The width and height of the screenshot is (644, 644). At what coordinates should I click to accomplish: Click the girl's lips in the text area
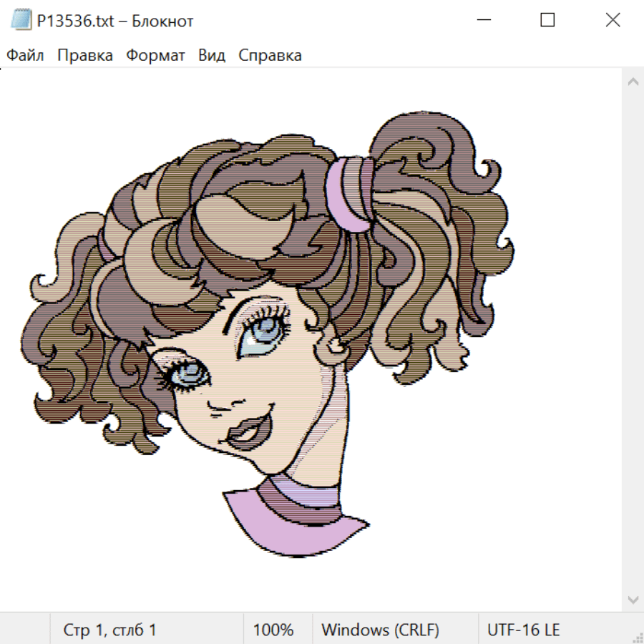(x=245, y=431)
